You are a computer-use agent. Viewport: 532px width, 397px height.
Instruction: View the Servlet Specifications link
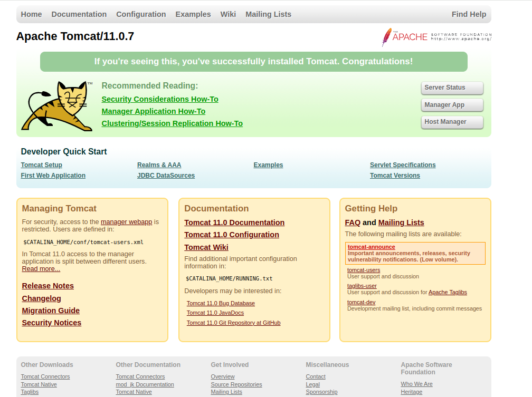[x=403, y=165]
